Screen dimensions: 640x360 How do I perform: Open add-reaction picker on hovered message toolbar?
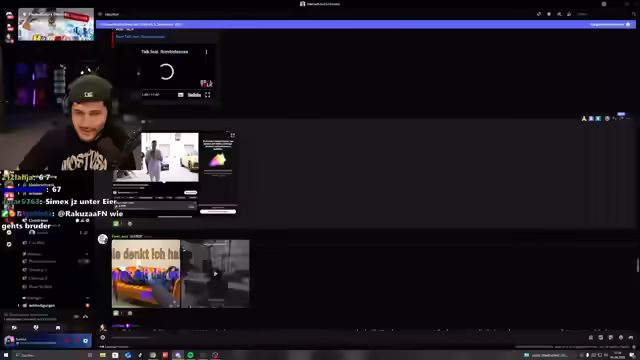(x=607, y=118)
